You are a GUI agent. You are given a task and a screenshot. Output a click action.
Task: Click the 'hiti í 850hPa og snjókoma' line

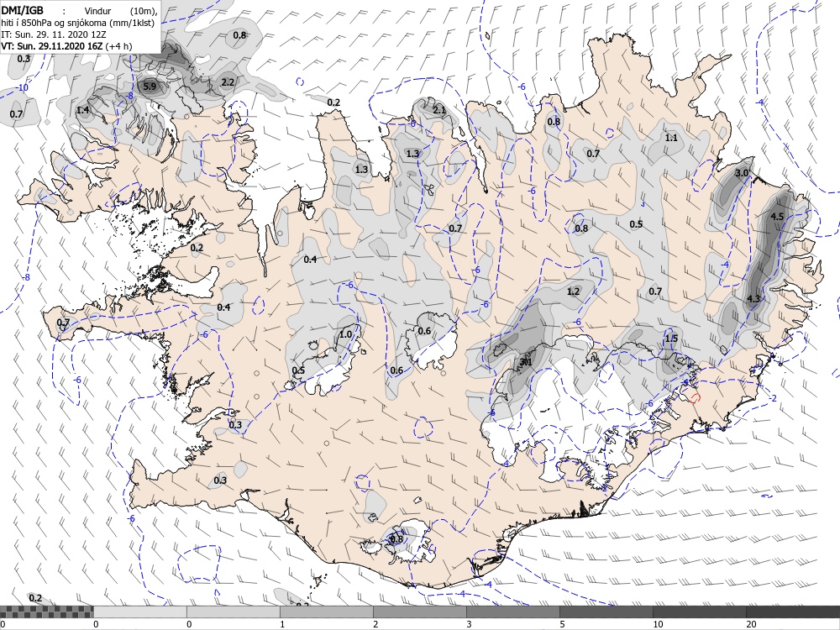pyautogui.click(x=77, y=23)
